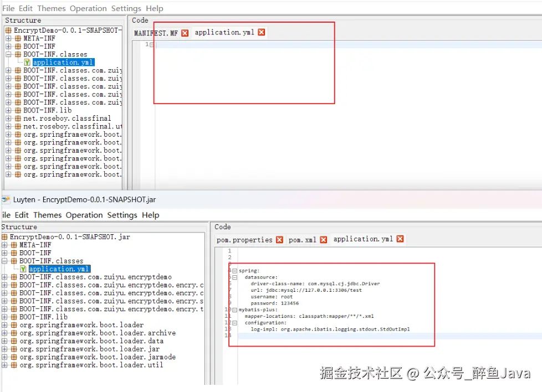Collapse the mybatis-plus: code fold marker
Screen dimensions: 542x392
point(235,310)
